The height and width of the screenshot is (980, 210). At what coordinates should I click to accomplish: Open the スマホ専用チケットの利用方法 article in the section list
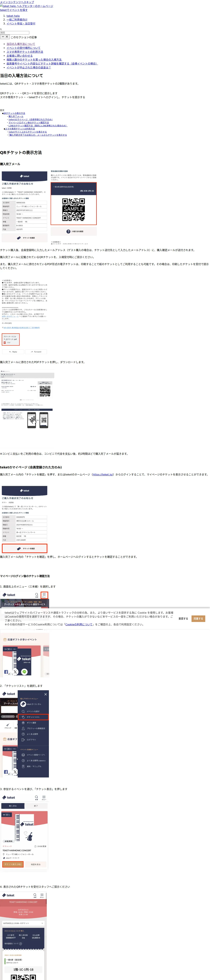(x=25, y=52)
